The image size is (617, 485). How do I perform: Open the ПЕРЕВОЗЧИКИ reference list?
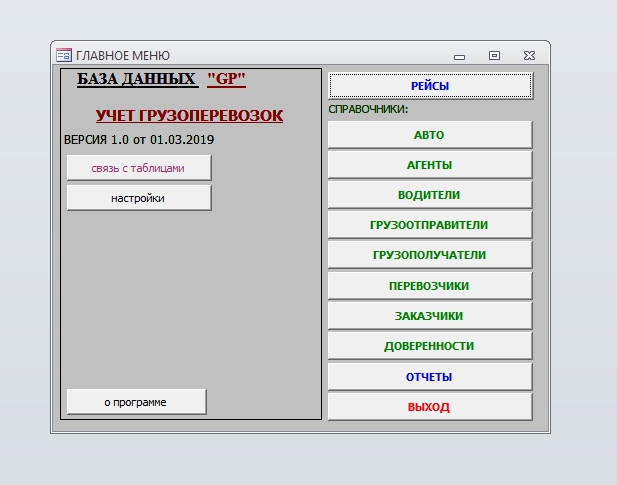(x=430, y=286)
